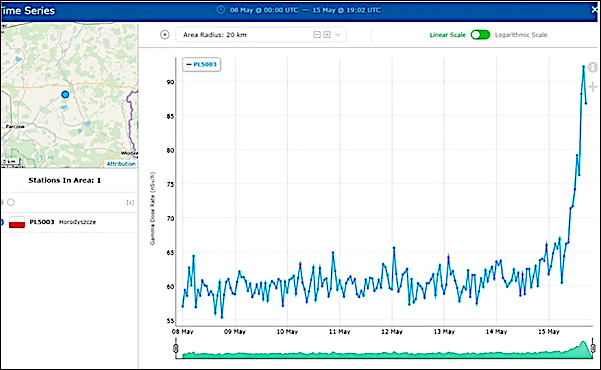The image size is (601, 370).
Task: Grab the right handle of range slider
Action: pos(593,349)
